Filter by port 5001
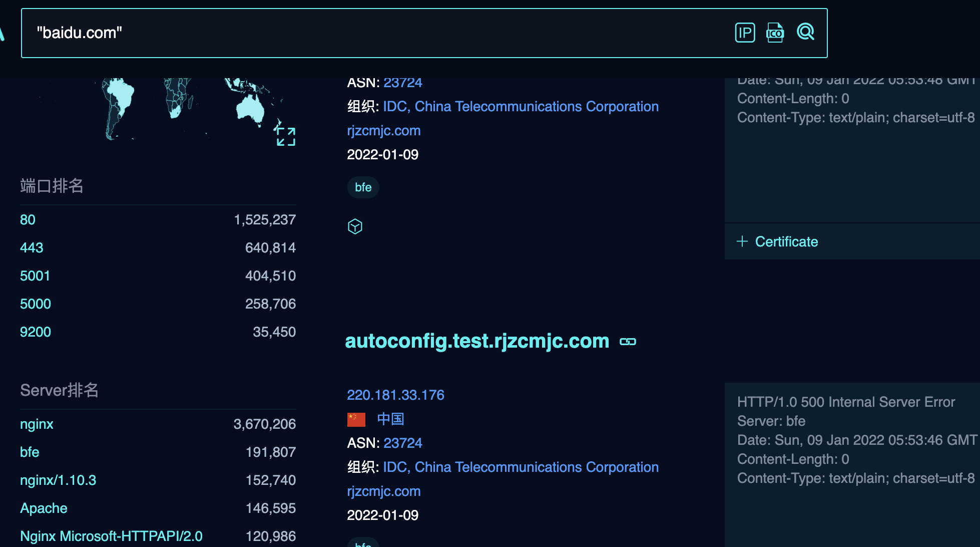The width and height of the screenshot is (980, 547). (35, 276)
